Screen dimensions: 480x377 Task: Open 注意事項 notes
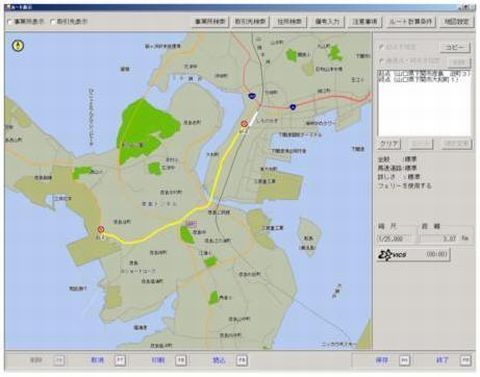tap(365, 22)
